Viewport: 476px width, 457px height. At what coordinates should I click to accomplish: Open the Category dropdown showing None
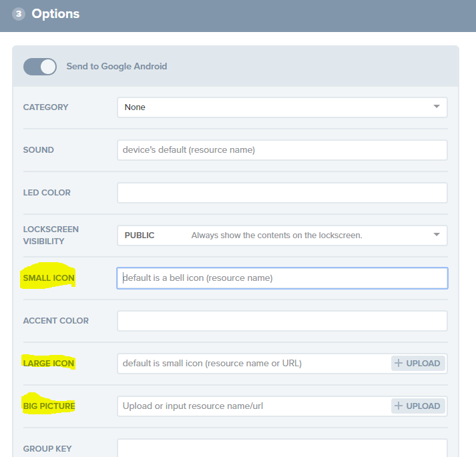282,107
